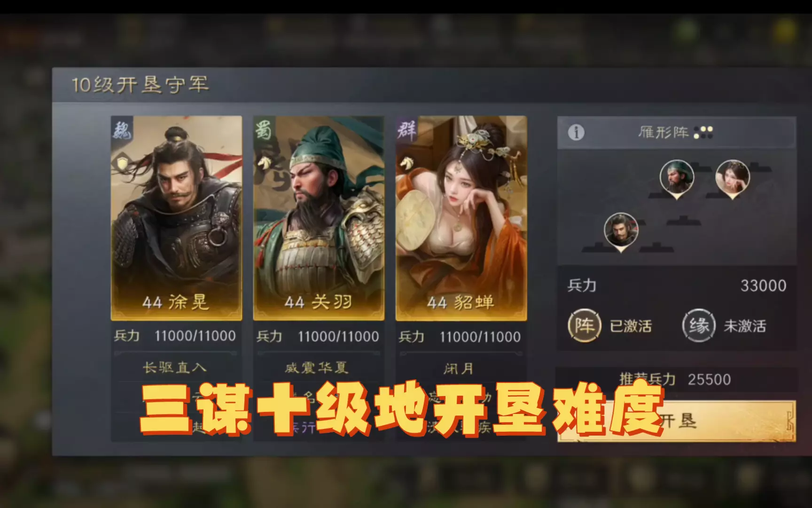Open the 雁形阵 formation header
Image resolution: width=812 pixels, height=508 pixels.
(x=677, y=133)
